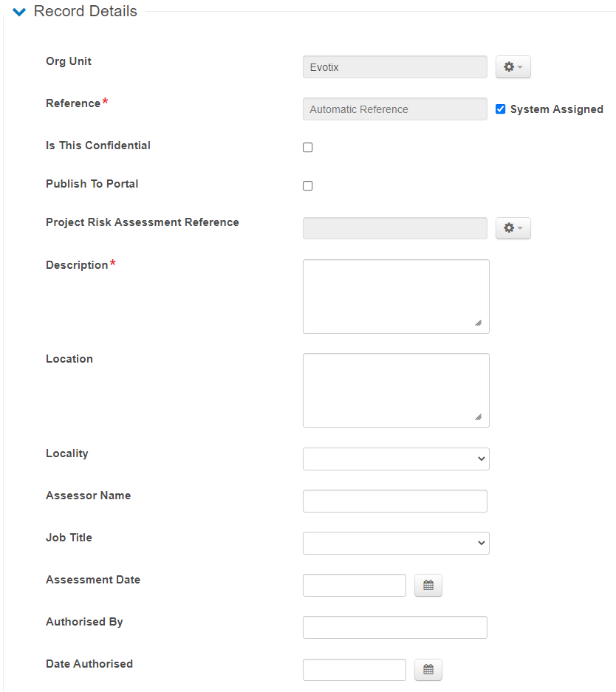Click the System Assigned label
The image size is (616, 692).
(x=556, y=109)
